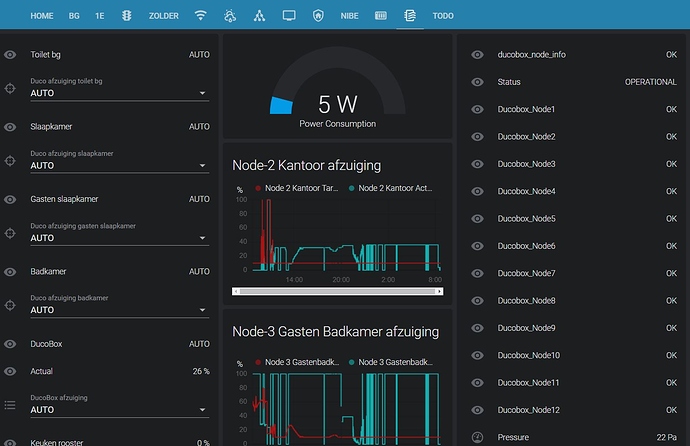Click the Status OPERATIONAL row
The image size is (690, 446).
tap(572, 82)
